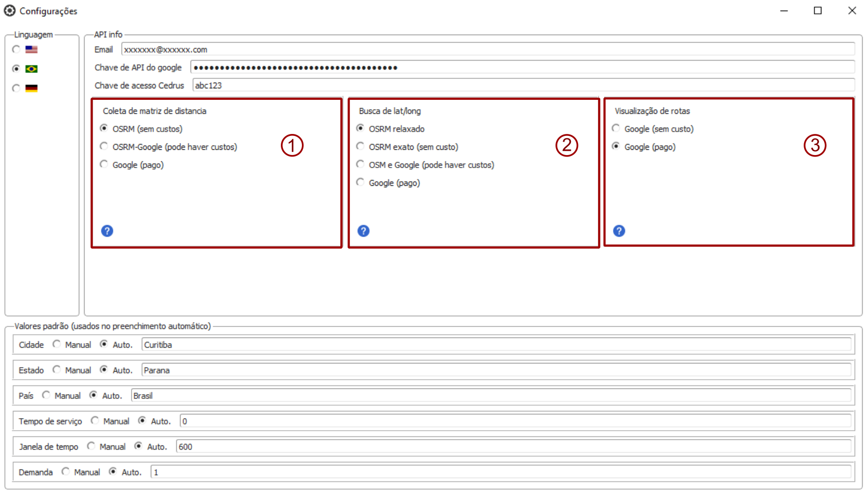This screenshot has width=868, height=494.
Task: Click the Janela de tempo field with 600
Action: 514,446
